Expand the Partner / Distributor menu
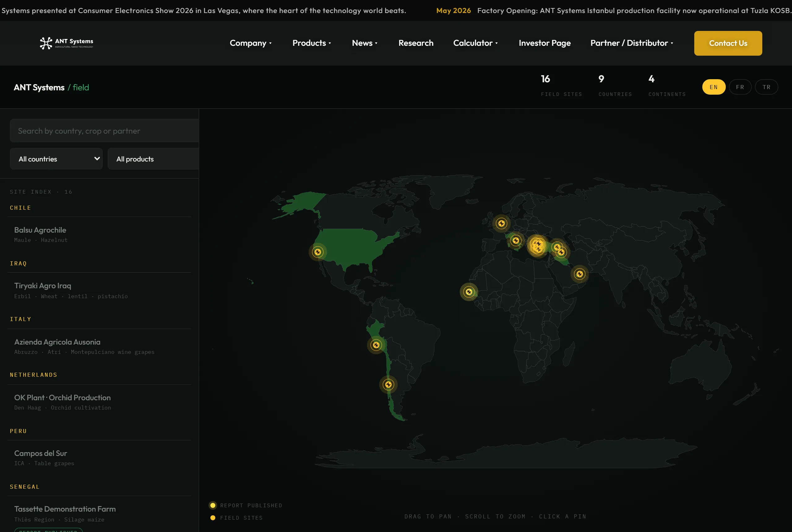This screenshot has height=532, width=792. point(632,43)
